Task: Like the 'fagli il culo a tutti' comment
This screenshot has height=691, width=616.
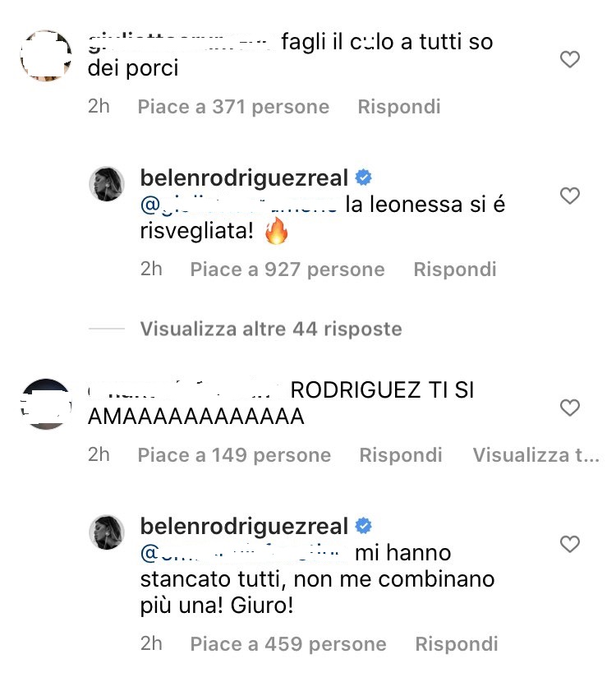Action: (x=569, y=59)
